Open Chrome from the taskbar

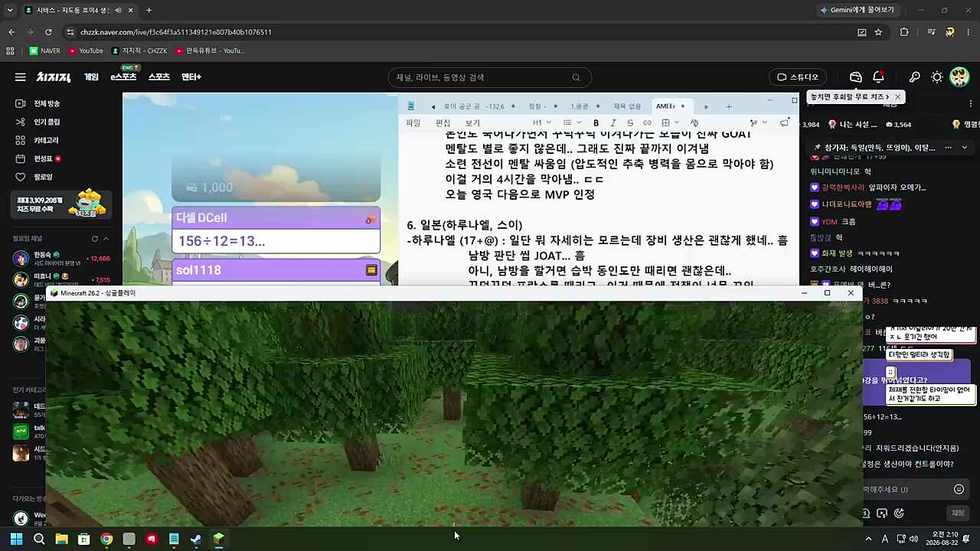click(106, 539)
